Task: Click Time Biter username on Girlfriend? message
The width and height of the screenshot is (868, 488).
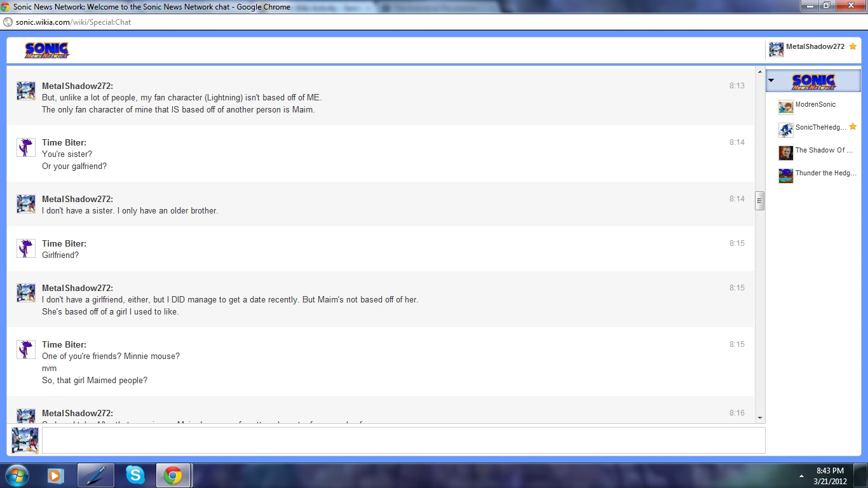Action: click(64, 243)
